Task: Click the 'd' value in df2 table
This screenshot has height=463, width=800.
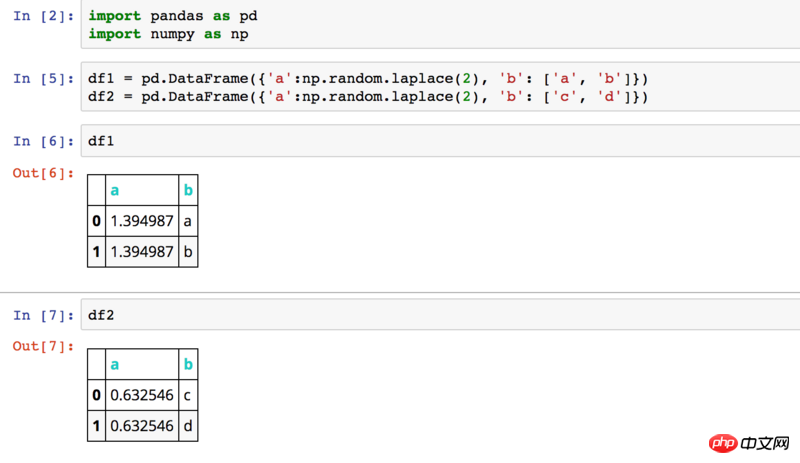Action: (188, 425)
